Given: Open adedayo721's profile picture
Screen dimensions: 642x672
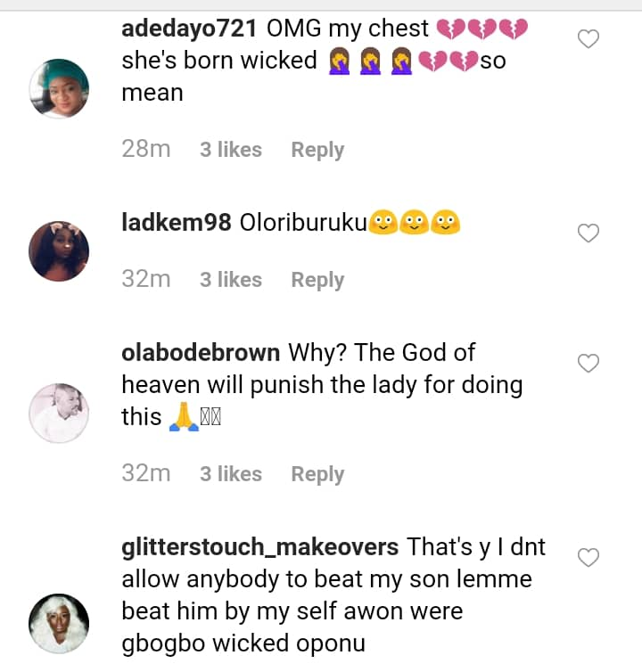Looking at the screenshot, I should pos(59,88).
